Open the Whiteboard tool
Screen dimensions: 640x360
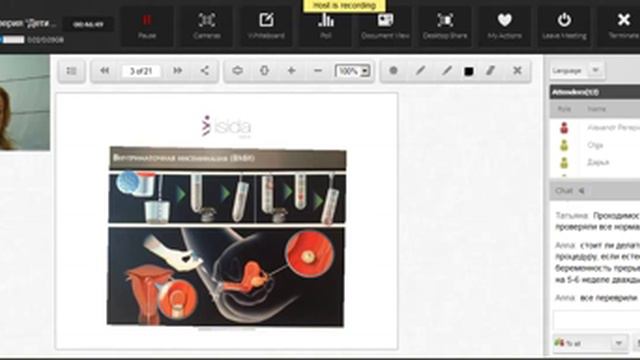point(266,26)
